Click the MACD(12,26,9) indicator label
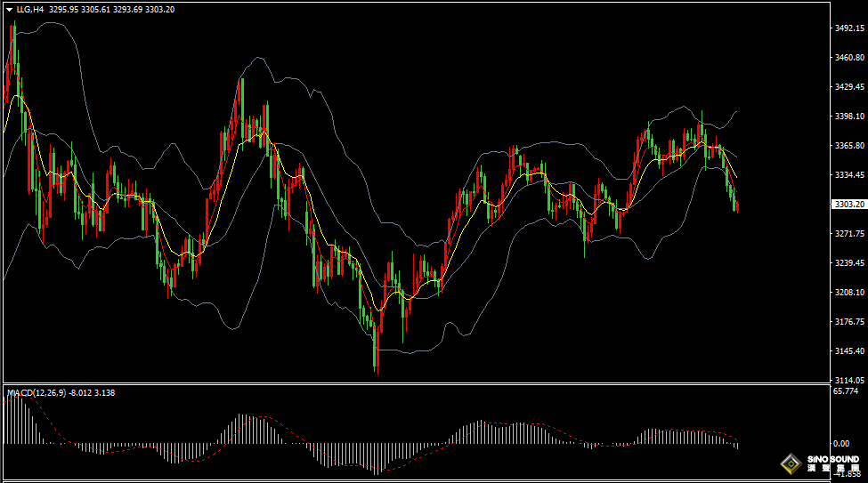This screenshot has width=868, height=483. point(36,392)
